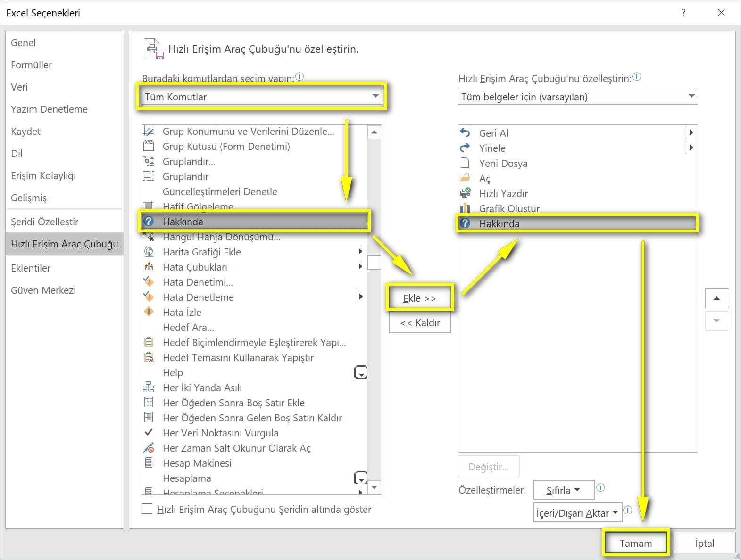This screenshot has height=560, width=741.
Task: Expand the Hata Denetleme split arrow
Action: click(x=360, y=296)
